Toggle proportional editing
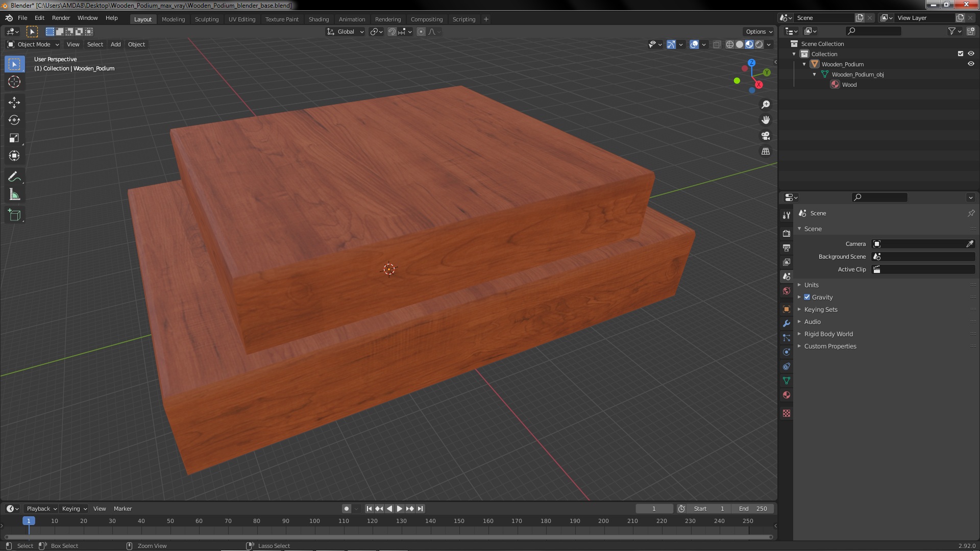Screen dimensions: 980x551 pyautogui.click(x=421, y=32)
